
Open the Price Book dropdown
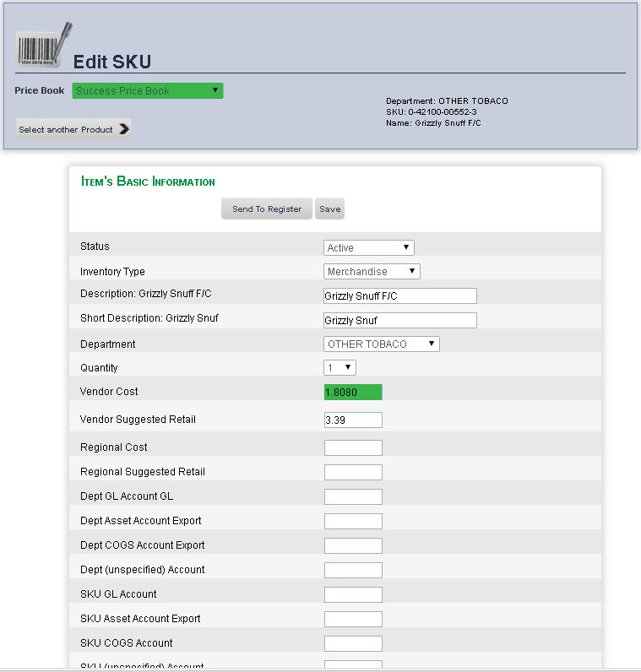(148, 91)
